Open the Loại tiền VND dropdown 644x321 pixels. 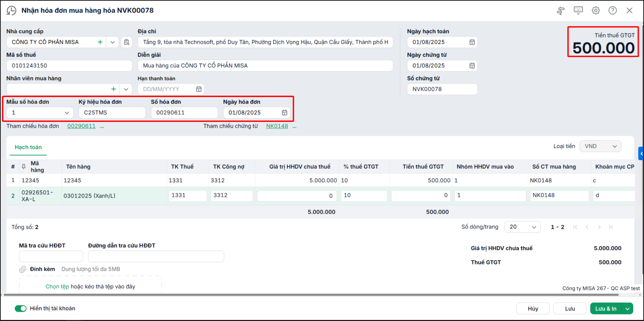pyautogui.click(x=600, y=146)
